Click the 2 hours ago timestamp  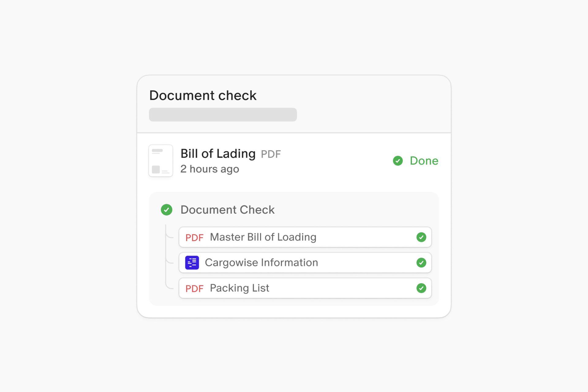[209, 169]
